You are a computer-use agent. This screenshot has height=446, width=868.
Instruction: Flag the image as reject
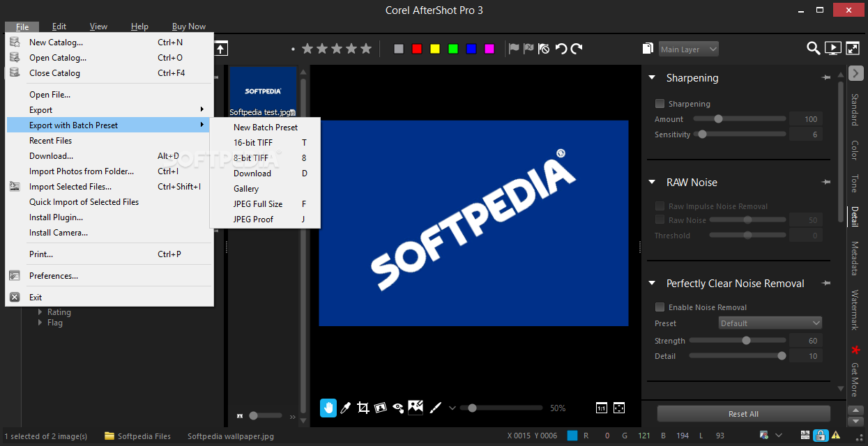(528, 49)
